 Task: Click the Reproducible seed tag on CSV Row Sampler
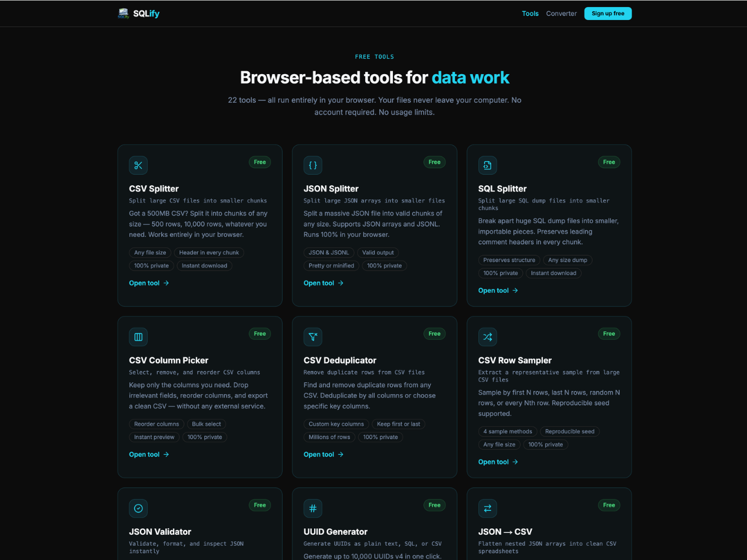coord(569,431)
